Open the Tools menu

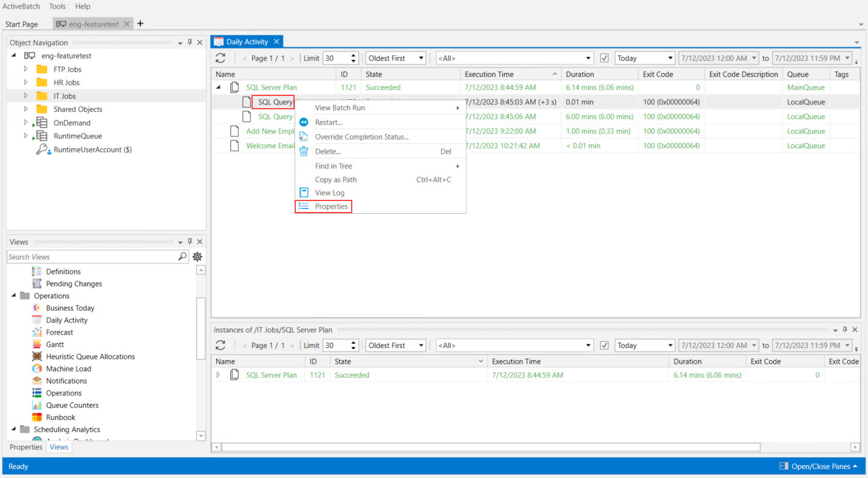click(57, 6)
